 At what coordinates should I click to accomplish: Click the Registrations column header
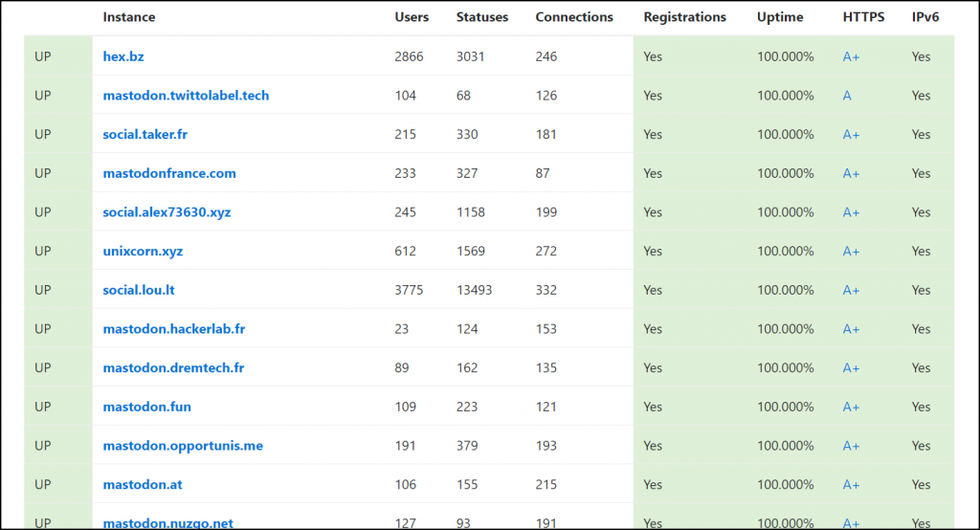coord(684,17)
